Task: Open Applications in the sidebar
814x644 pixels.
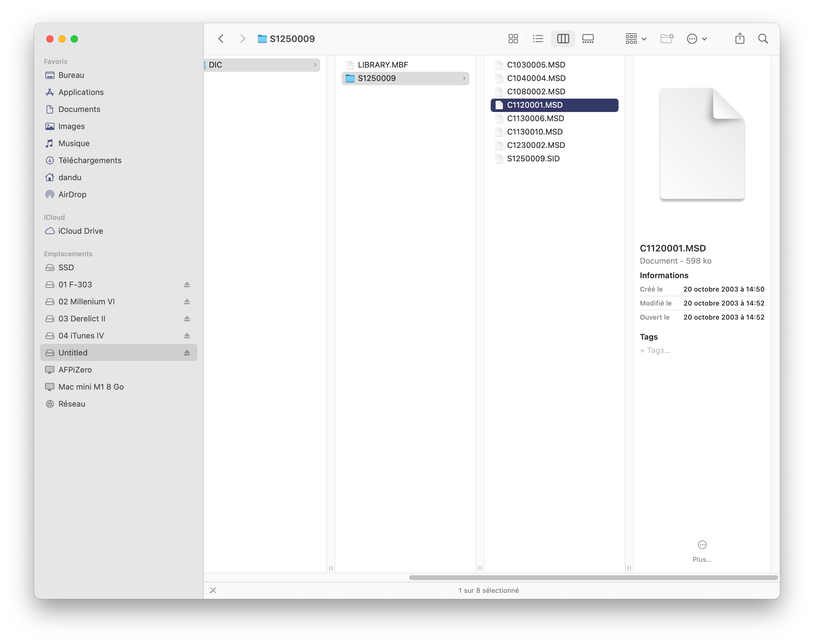Action: pos(118,92)
